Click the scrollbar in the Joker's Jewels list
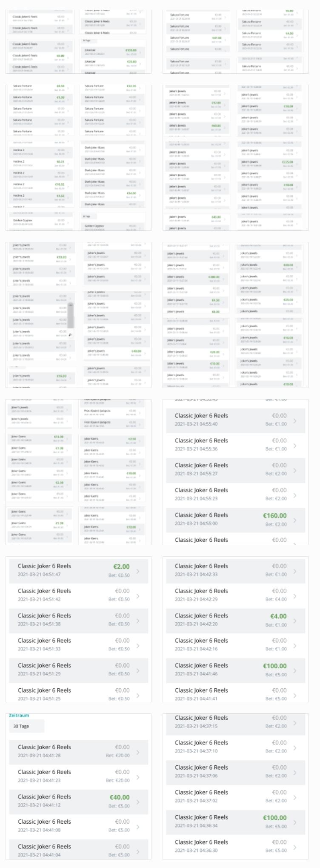This screenshot has width=320, height=868. click(x=70, y=315)
